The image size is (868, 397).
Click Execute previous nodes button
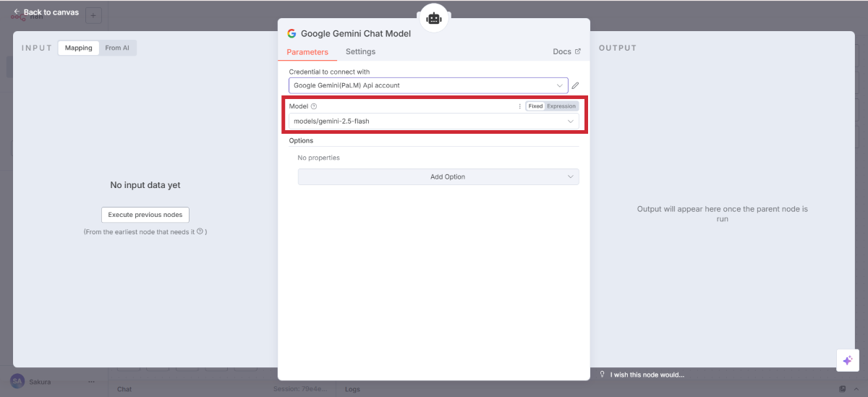tap(145, 215)
